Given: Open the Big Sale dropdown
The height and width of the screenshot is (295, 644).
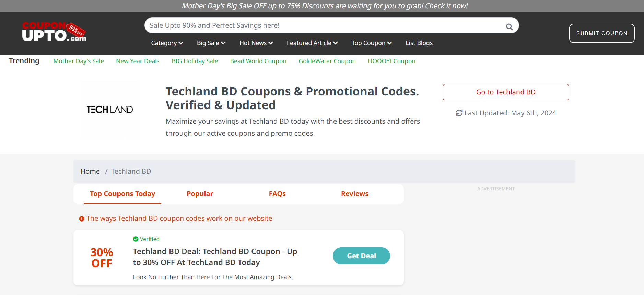Looking at the screenshot, I should click(x=211, y=43).
